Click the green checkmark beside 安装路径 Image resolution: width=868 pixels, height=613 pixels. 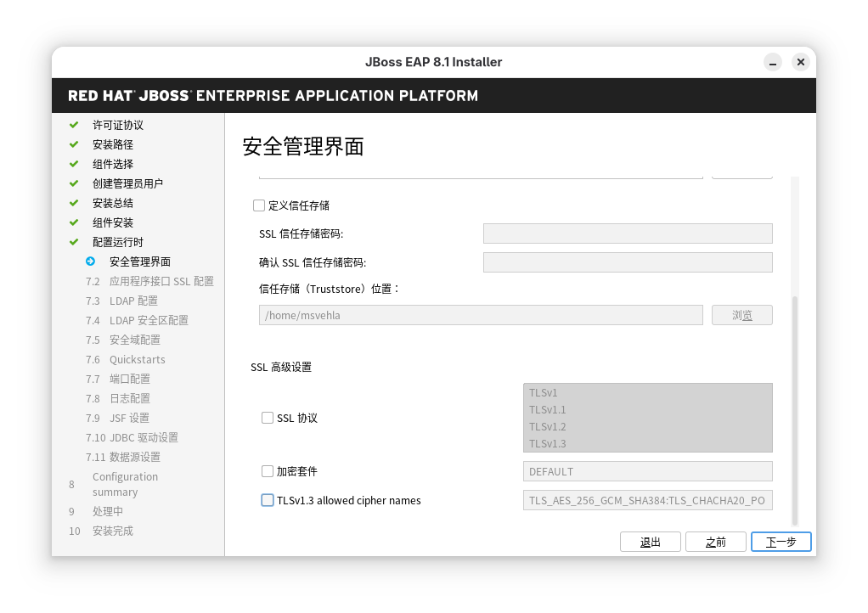tap(74, 144)
